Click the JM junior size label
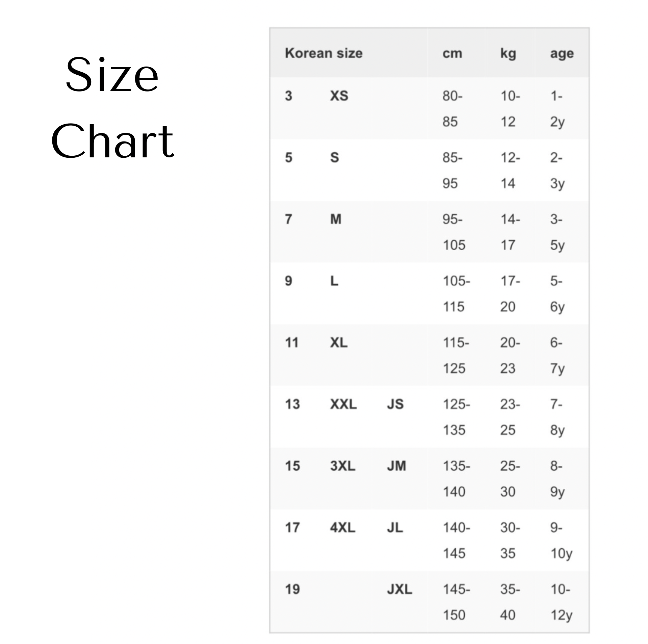The image size is (648, 644). pyautogui.click(x=396, y=466)
